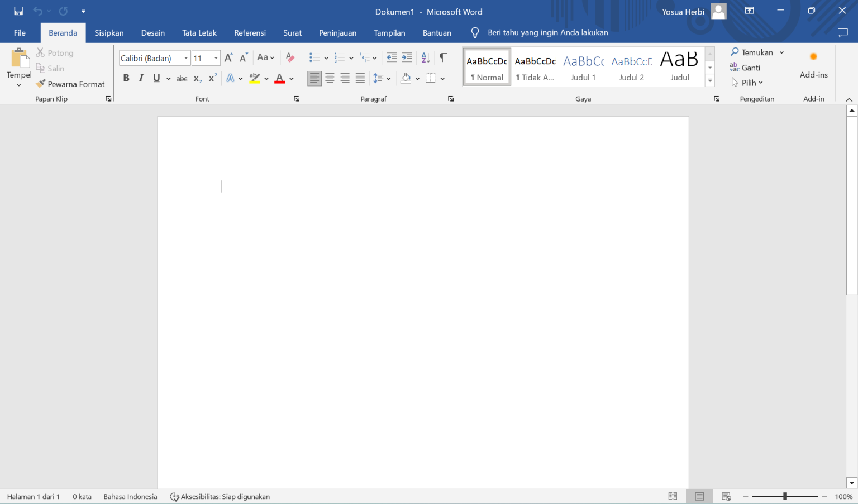Image resolution: width=858 pixels, height=504 pixels.
Task: Switch to the Sisipkan tab
Action: [x=109, y=33]
